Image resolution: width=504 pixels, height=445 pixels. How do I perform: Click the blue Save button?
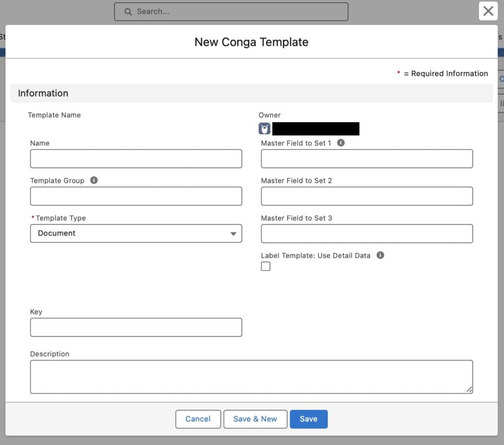click(309, 419)
